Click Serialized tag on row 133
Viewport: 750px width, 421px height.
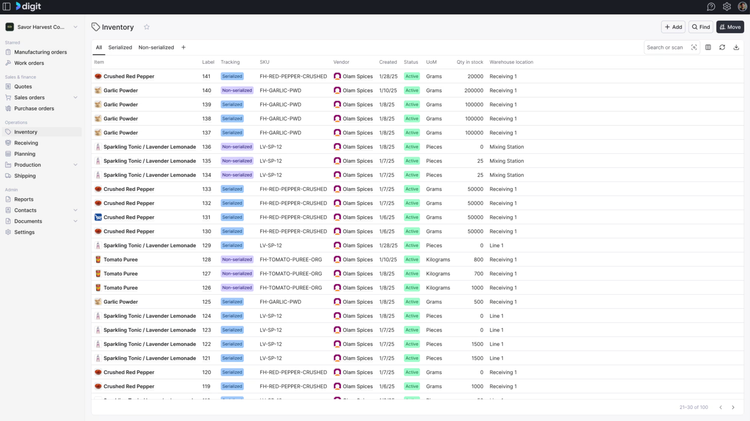tap(232, 189)
